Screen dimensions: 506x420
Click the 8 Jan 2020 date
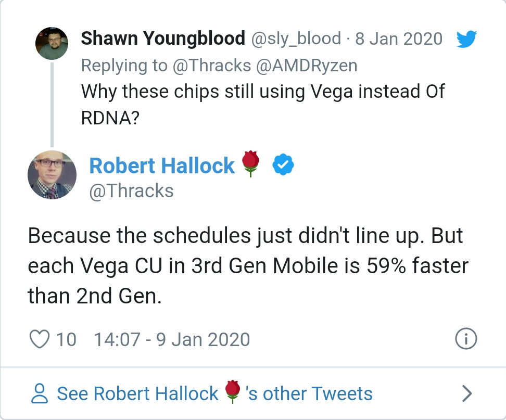click(399, 39)
